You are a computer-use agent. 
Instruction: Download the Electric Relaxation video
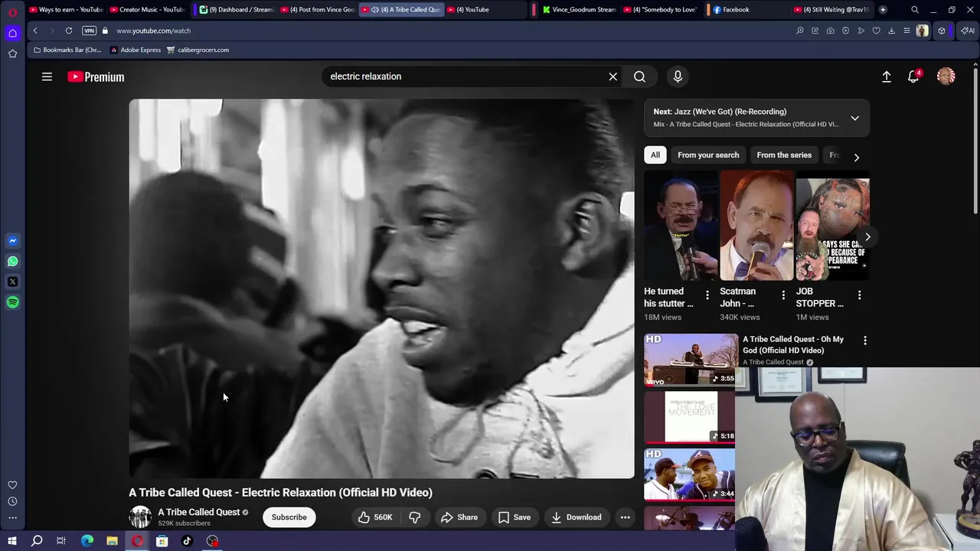click(576, 517)
